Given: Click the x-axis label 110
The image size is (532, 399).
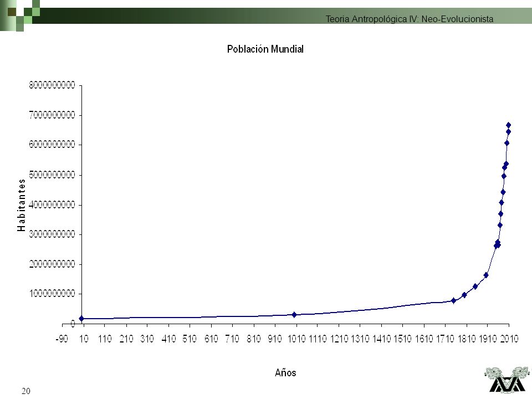Looking at the screenshot, I should [x=105, y=339].
